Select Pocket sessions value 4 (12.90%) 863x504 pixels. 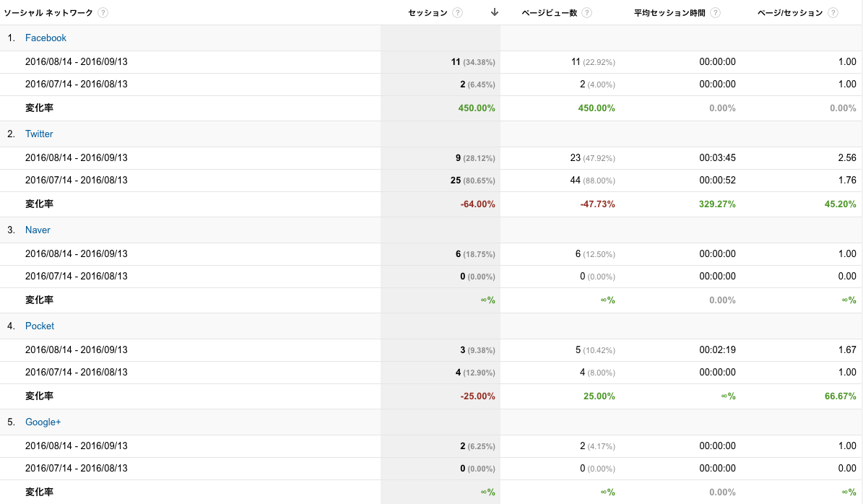pyautogui.click(x=475, y=373)
